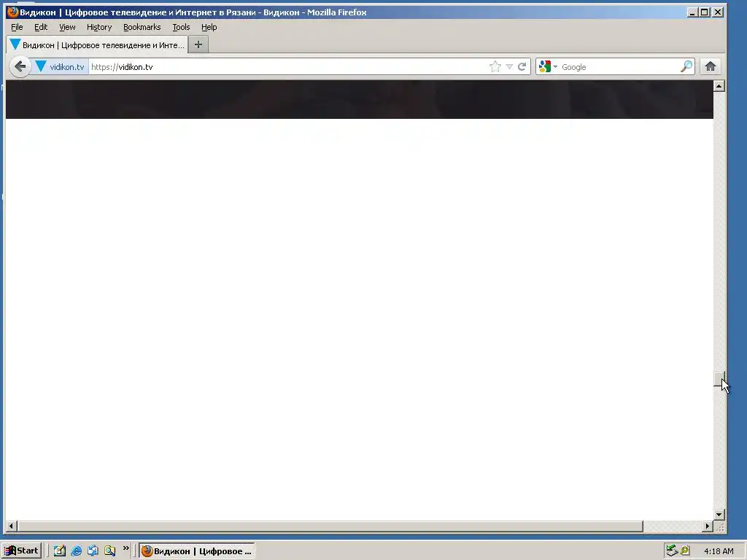Select the Видикон tab
Image resolution: width=747 pixels, height=560 pixels.
point(97,44)
